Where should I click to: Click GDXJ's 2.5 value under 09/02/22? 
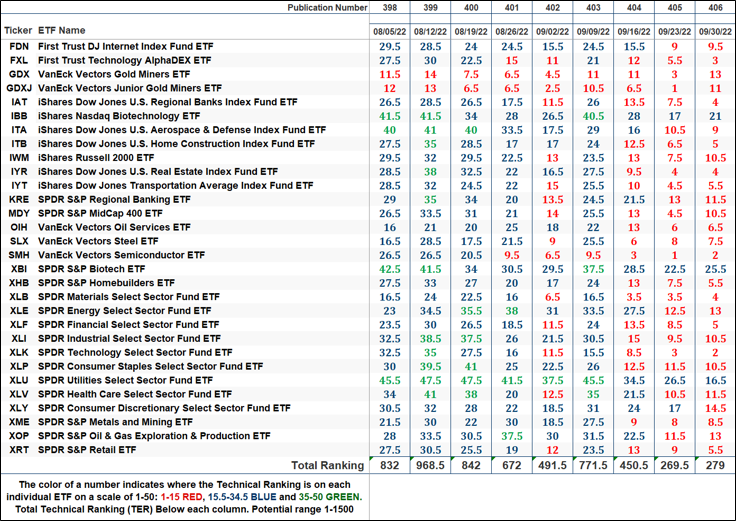pos(552,89)
